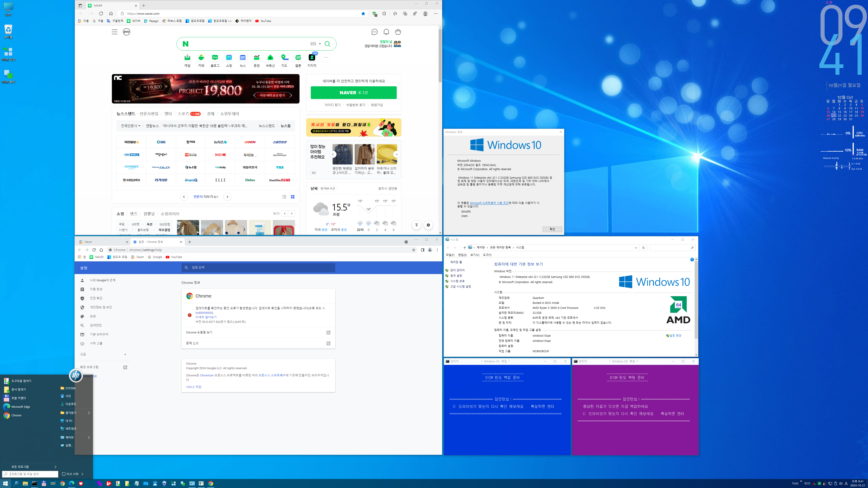Screen dimensions: 868x488
Task: Click Chrome profile avatar icon
Action: 430,250
